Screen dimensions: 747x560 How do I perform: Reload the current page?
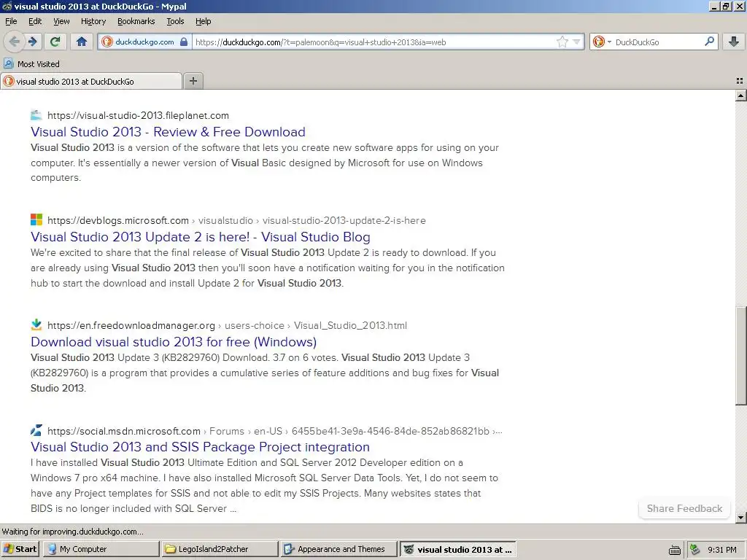pos(55,42)
